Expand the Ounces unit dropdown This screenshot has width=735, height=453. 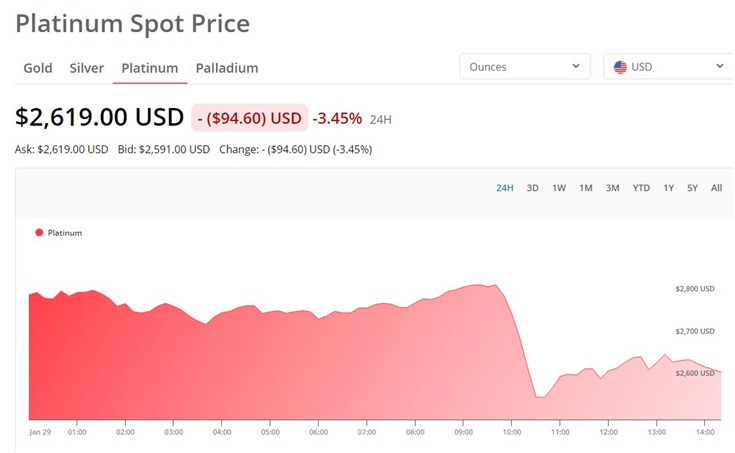tap(524, 67)
